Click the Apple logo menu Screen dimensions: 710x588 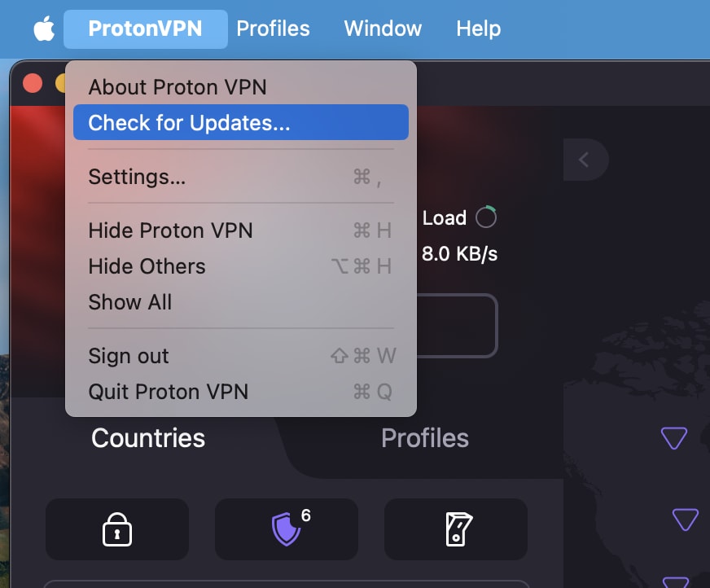(x=44, y=29)
